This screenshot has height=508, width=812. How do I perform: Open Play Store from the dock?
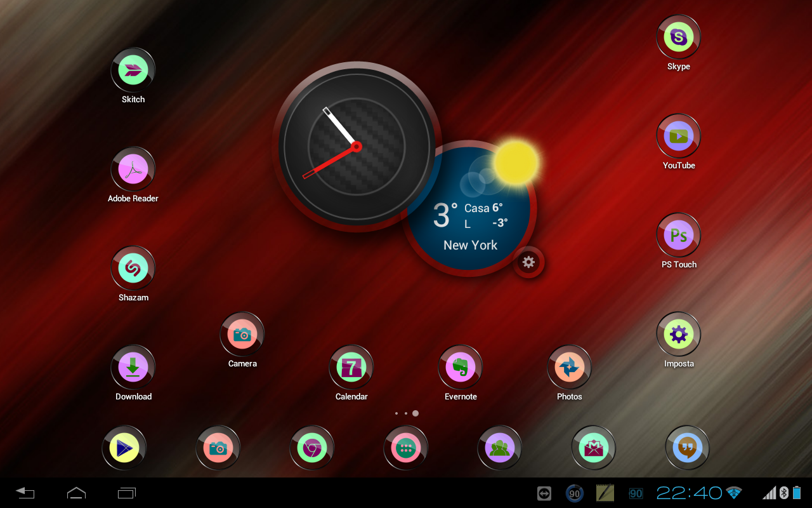tap(124, 448)
